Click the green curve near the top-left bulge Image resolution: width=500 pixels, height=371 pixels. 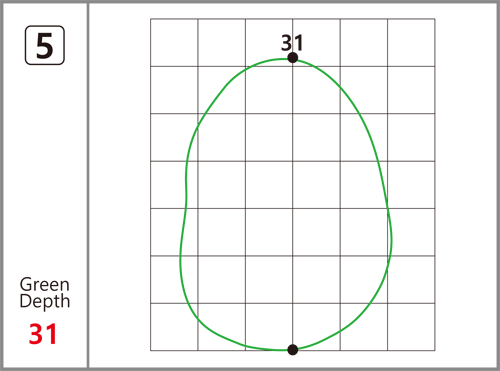pos(213,100)
